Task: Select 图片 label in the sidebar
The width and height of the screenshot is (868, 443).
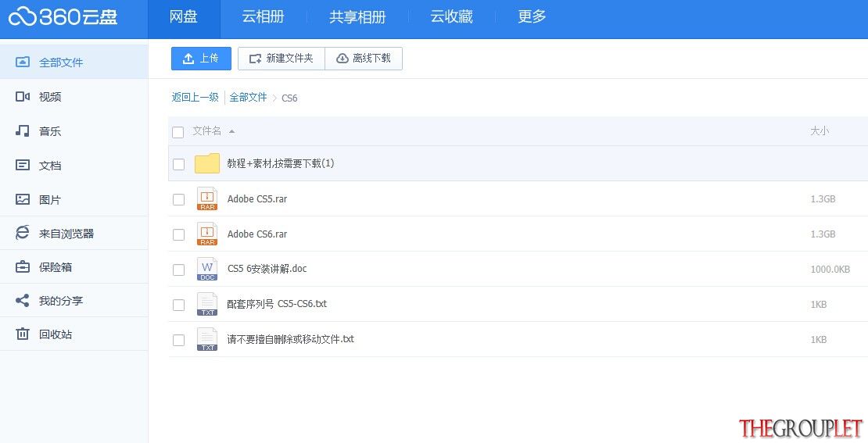Action: click(50, 200)
